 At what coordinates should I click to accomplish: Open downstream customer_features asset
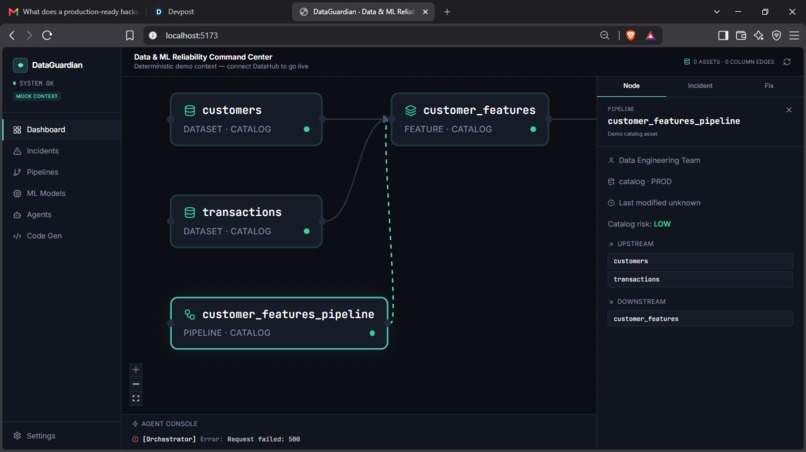700,319
